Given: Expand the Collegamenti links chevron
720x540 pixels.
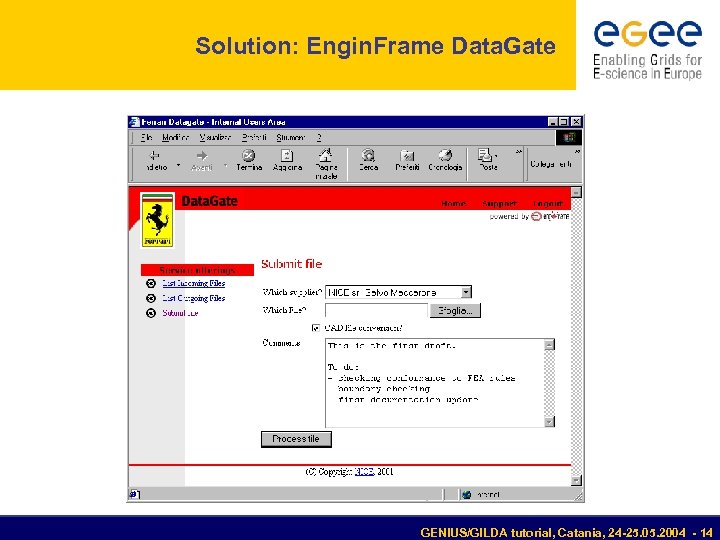Looking at the screenshot, I should click(x=577, y=152).
